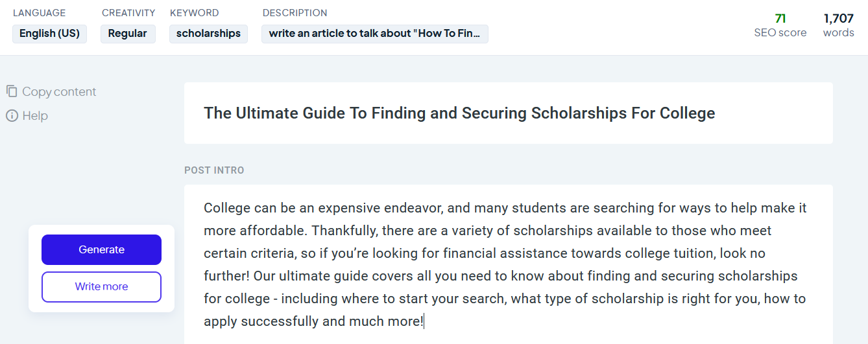Click inside the post intro paragraph
This screenshot has width=868, height=344.
pos(508,264)
